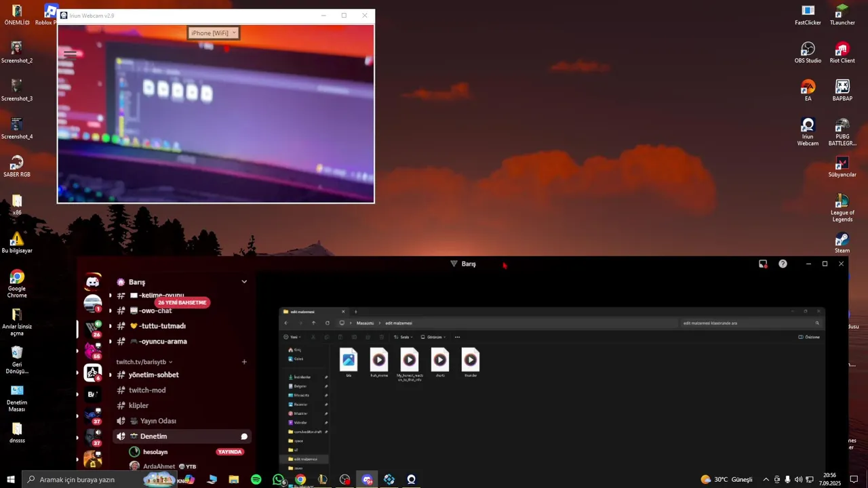Open File Explorer from the taskbar

click(x=234, y=479)
